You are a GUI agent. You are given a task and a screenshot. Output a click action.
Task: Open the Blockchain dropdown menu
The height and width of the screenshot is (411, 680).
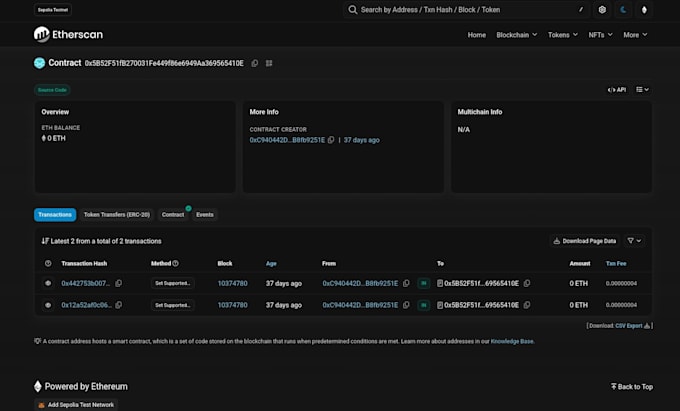click(517, 35)
